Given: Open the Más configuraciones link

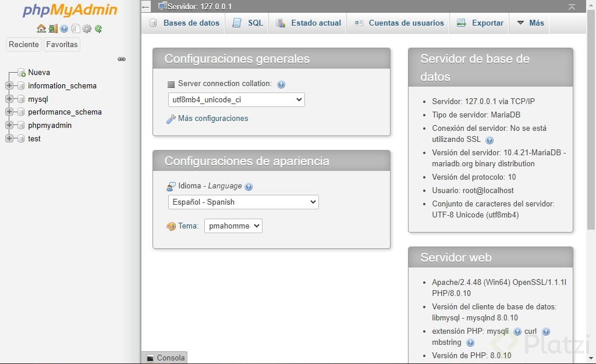Looking at the screenshot, I should (213, 119).
